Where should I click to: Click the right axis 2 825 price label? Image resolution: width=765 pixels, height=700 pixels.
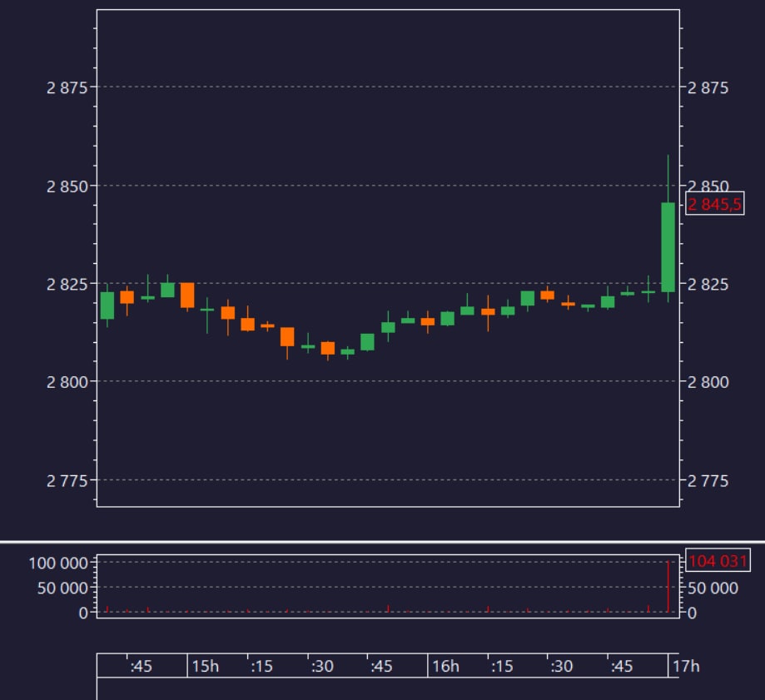click(708, 284)
